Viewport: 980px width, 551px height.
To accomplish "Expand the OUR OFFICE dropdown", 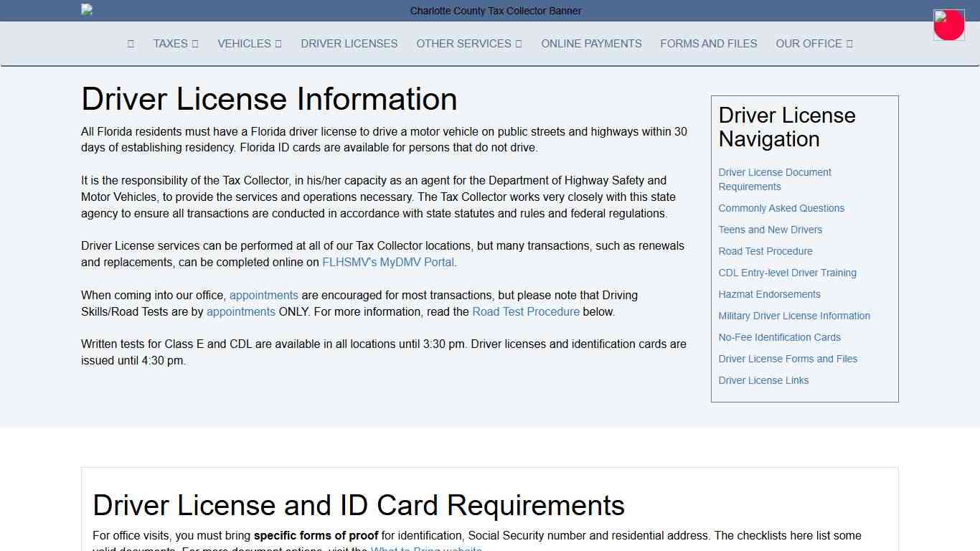I will tap(814, 44).
